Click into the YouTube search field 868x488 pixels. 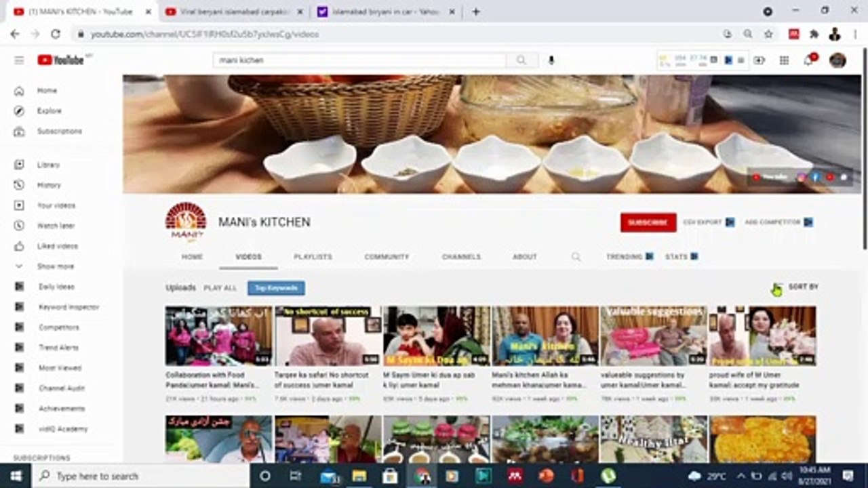tap(359, 60)
